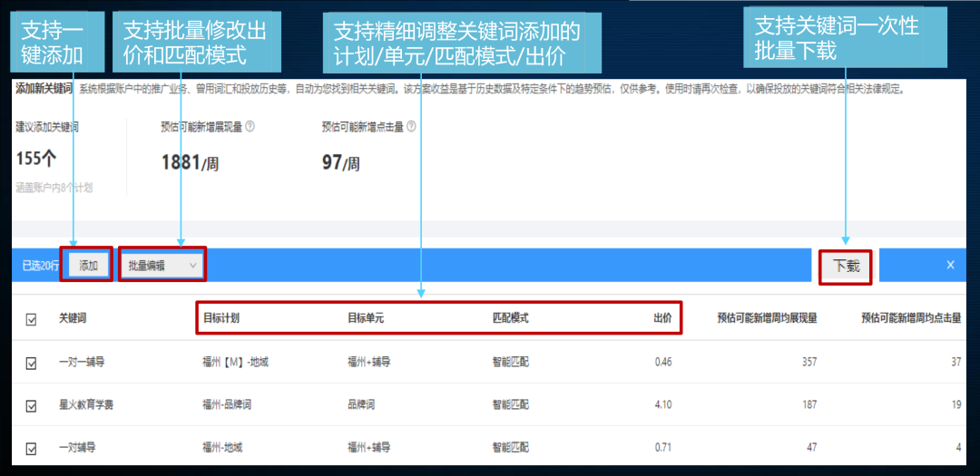Viewport: 980px width, 476px height.
Task: Click 福州+辅导 unit in 一对辅导 row
Action: [x=368, y=447]
